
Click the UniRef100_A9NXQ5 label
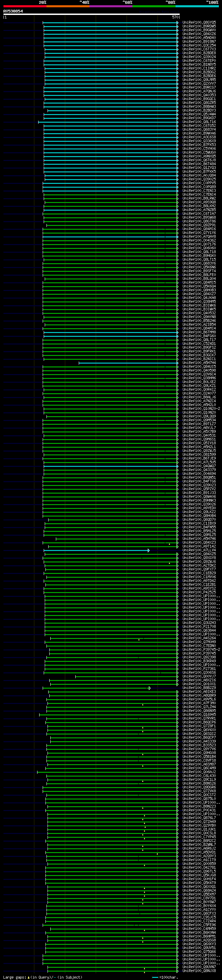tap(199, 156)
